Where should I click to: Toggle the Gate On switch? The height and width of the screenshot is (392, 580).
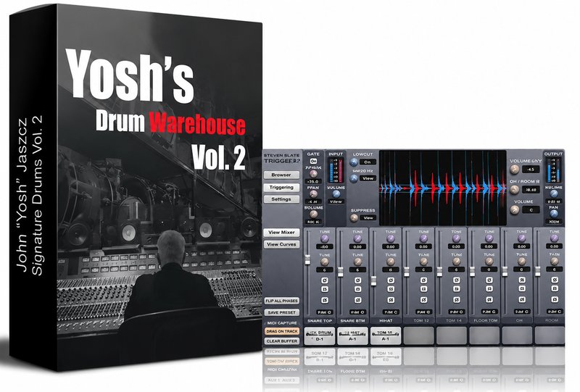pos(313,162)
